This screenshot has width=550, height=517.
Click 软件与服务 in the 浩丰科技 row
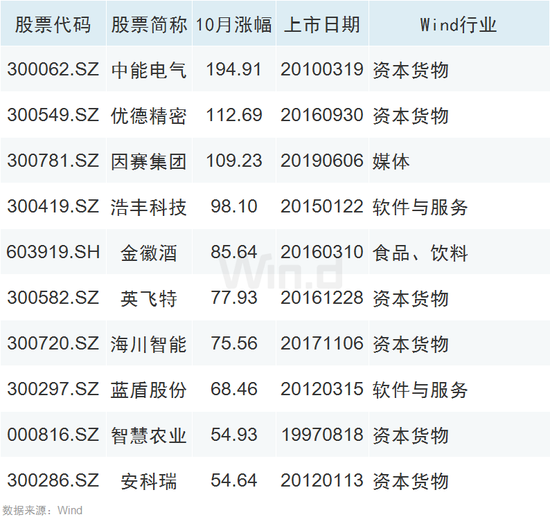420,207
